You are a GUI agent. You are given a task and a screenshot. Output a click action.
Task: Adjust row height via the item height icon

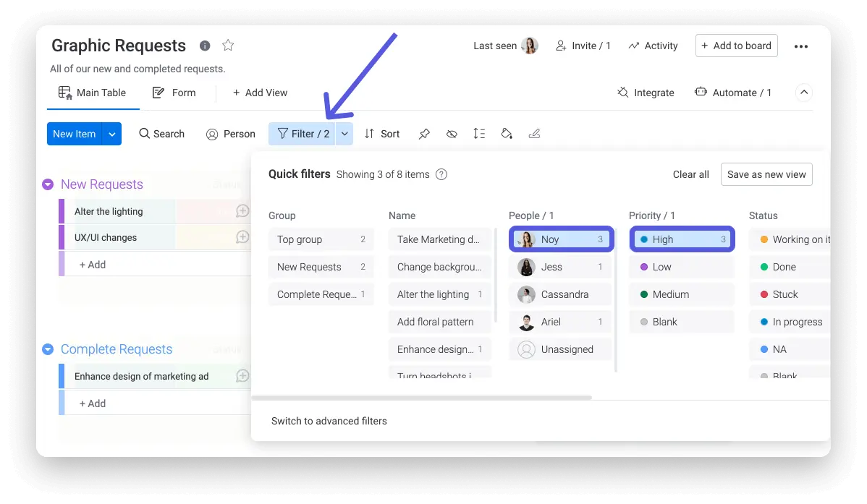click(x=479, y=133)
